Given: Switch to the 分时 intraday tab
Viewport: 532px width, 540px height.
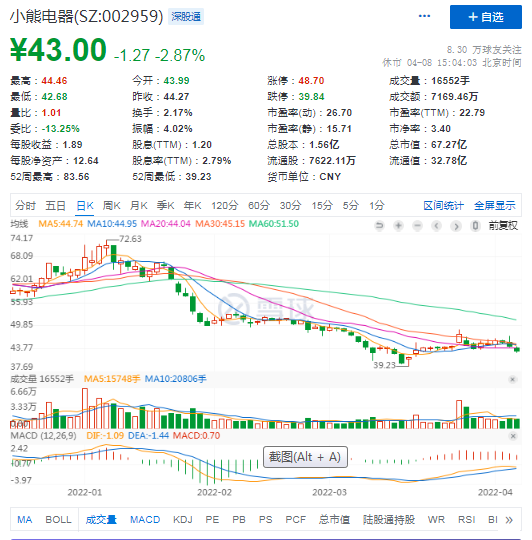Looking at the screenshot, I should 25,206.
